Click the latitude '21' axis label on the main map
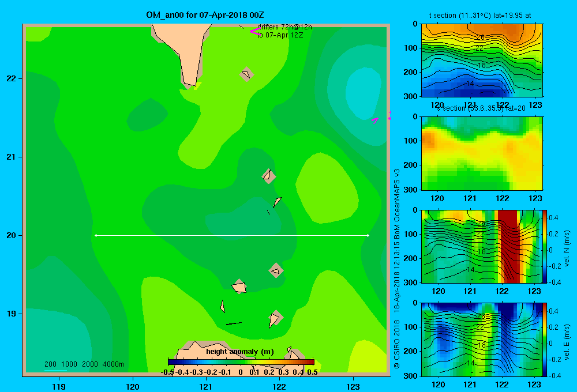 pyautogui.click(x=12, y=157)
